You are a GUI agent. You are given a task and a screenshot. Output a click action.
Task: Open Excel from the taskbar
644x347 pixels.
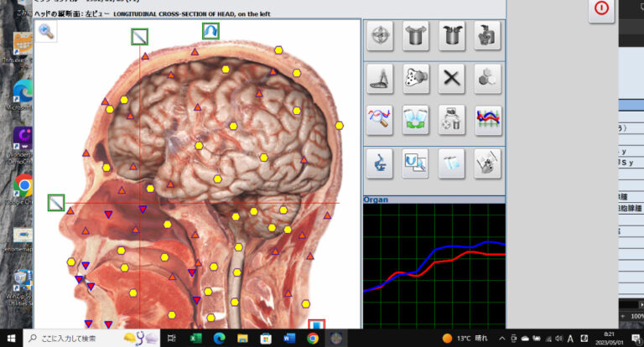tap(195, 339)
